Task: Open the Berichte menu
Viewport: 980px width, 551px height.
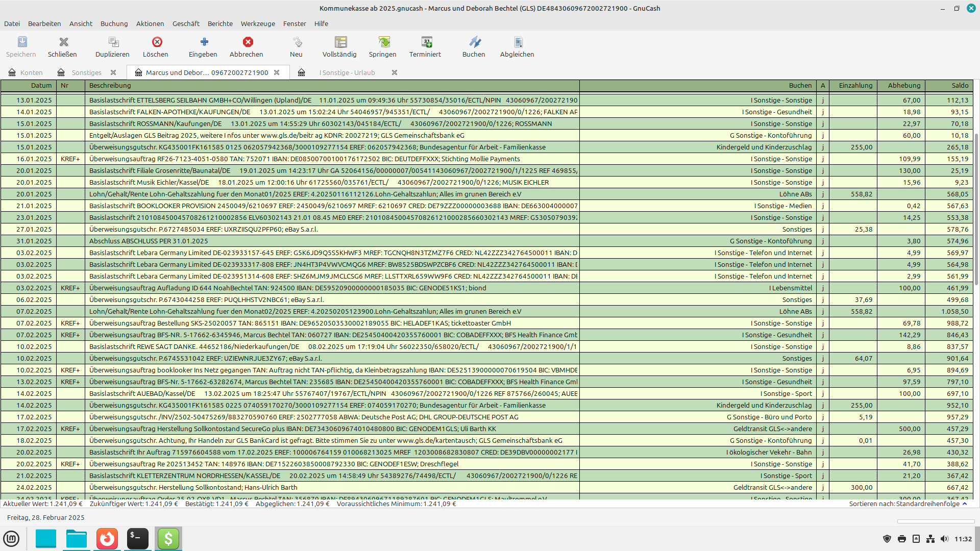Action: point(220,23)
